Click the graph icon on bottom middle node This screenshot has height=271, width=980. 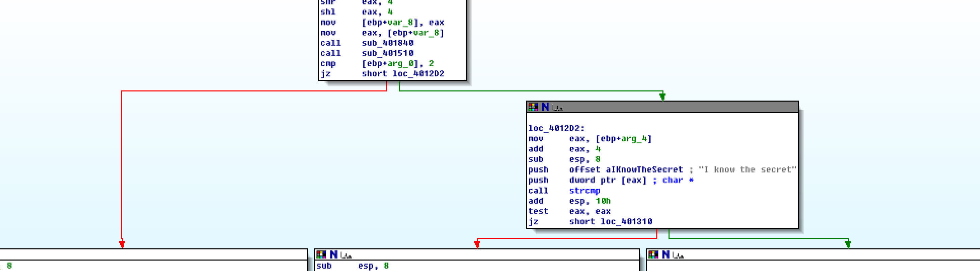click(x=346, y=255)
